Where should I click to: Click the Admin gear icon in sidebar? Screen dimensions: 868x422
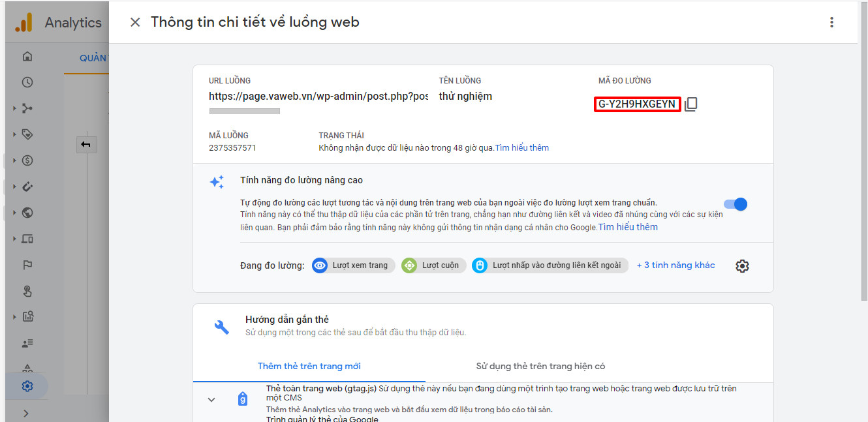(x=27, y=386)
